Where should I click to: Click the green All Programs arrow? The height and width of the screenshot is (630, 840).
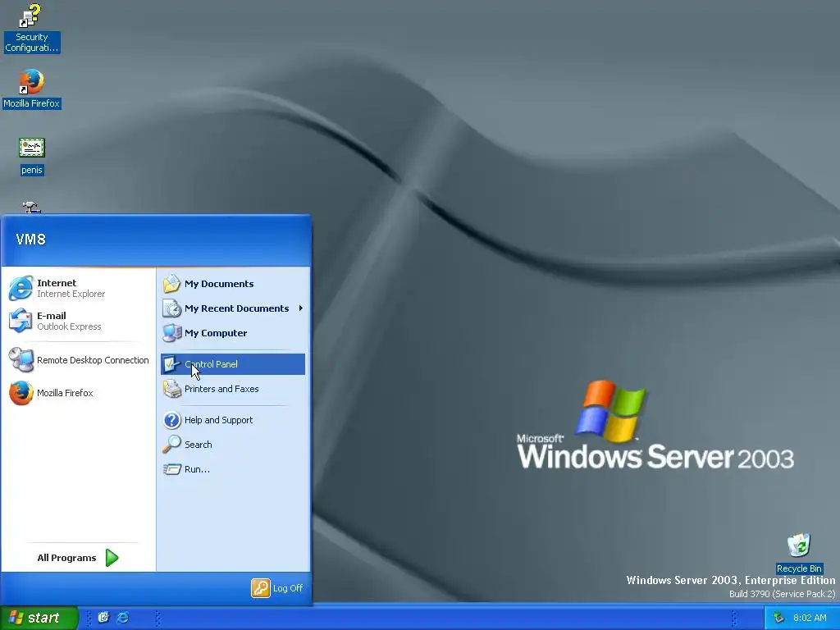[112, 558]
